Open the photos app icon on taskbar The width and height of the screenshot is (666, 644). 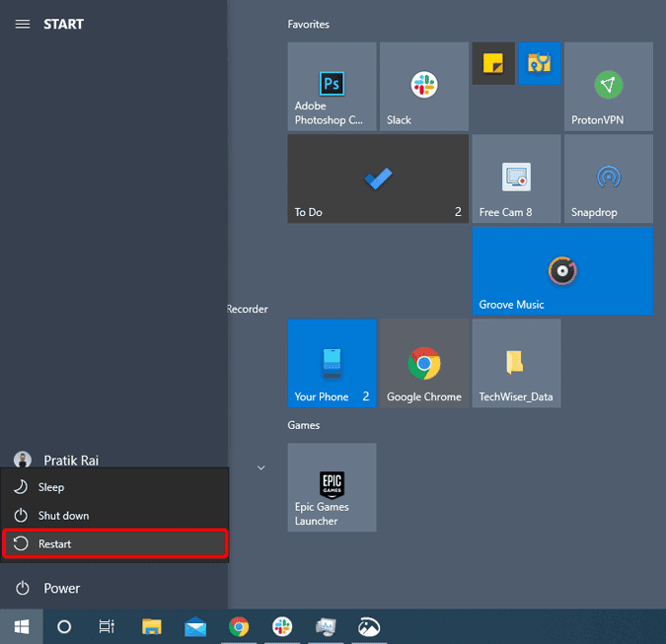(x=369, y=626)
